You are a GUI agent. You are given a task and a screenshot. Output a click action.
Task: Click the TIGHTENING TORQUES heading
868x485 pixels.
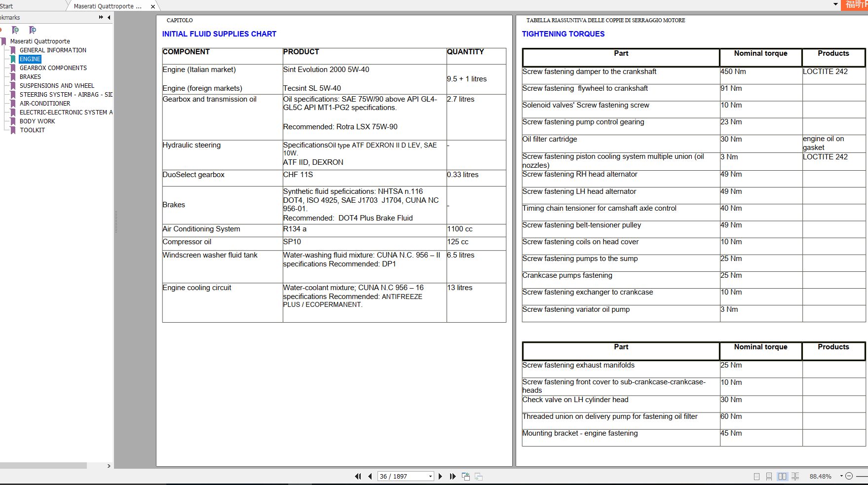563,34
